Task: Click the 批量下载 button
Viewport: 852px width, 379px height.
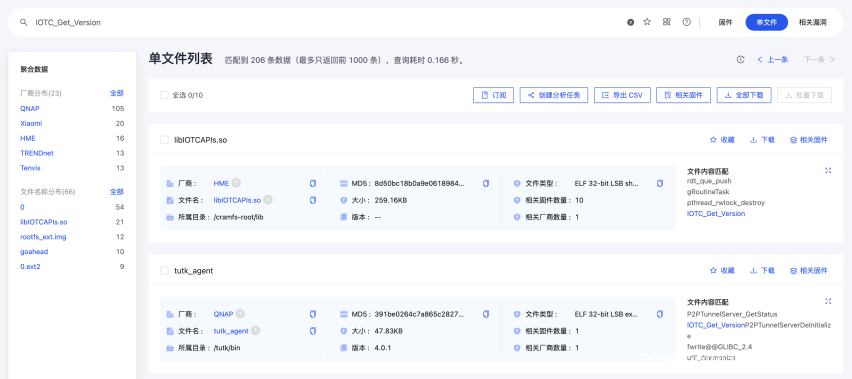Action: pyautogui.click(x=804, y=95)
